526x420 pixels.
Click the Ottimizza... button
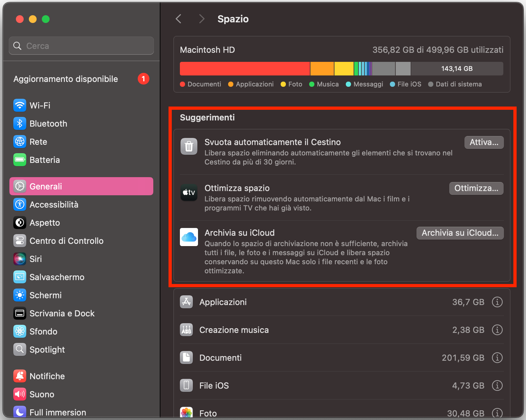click(x=476, y=188)
